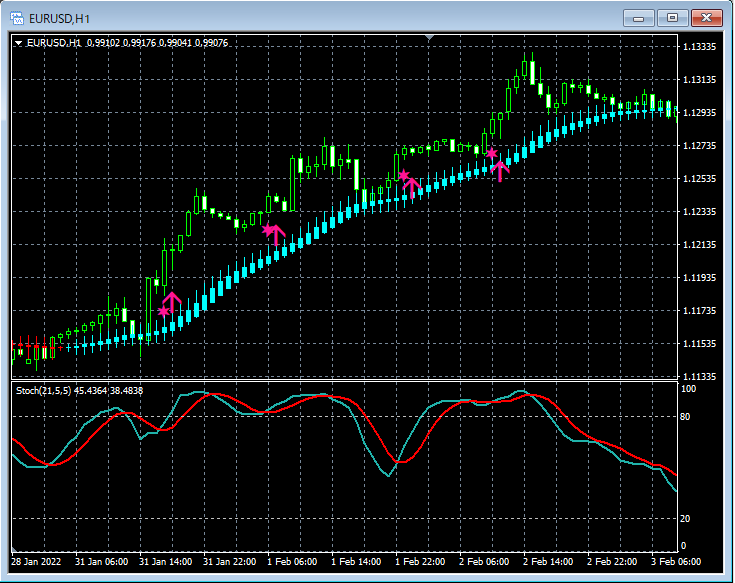Screen dimensions: 735x583
Task: Click the pink up arrow near 1 Feb 22:00
Action: tap(411, 185)
